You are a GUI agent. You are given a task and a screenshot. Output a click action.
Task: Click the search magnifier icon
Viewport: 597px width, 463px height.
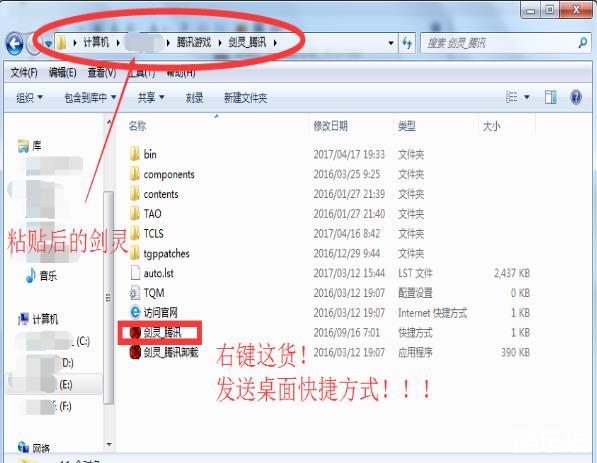(x=583, y=43)
